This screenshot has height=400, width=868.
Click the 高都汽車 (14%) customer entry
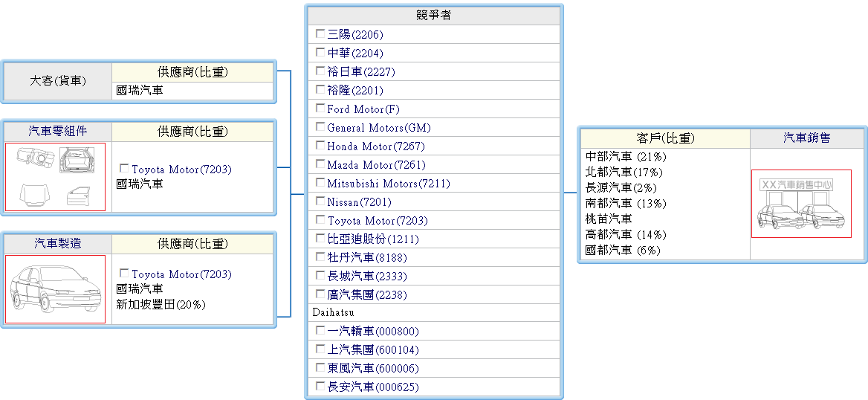coord(626,234)
